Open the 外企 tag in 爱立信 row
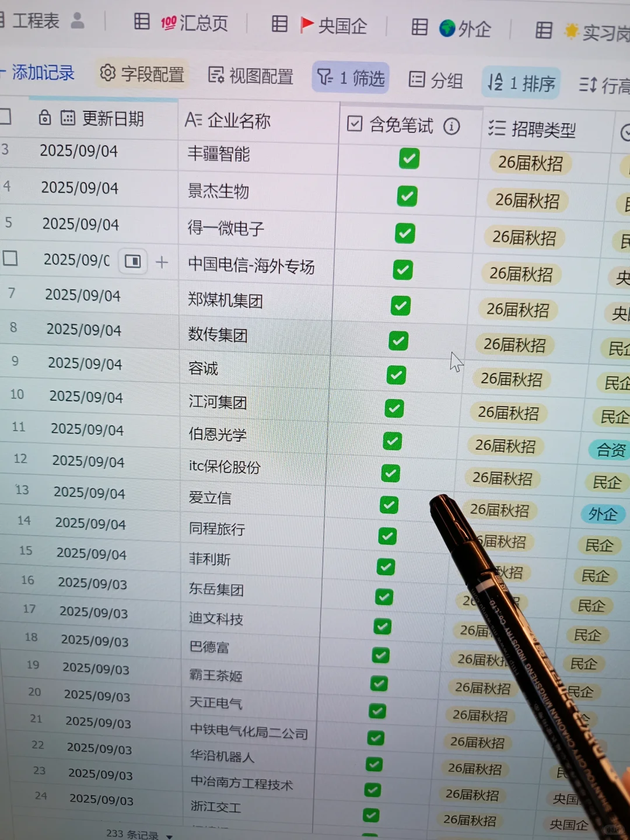Image resolution: width=630 pixels, height=840 pixels. click(x=603, y=514)
